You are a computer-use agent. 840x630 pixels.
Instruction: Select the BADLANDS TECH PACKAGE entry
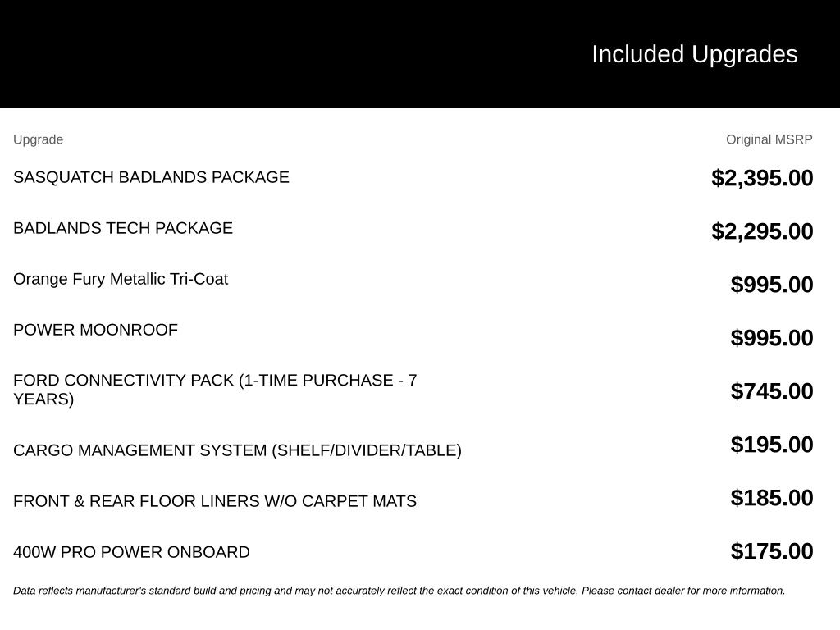123,228
